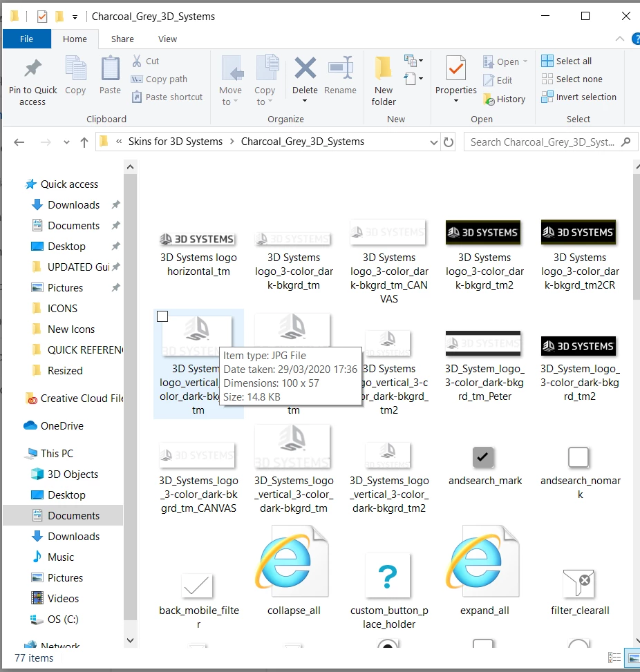Viewport: 640px width, 672px height.
Task: Click Skins for 3D Systems breadcrumb
Action: click(176, 142)
